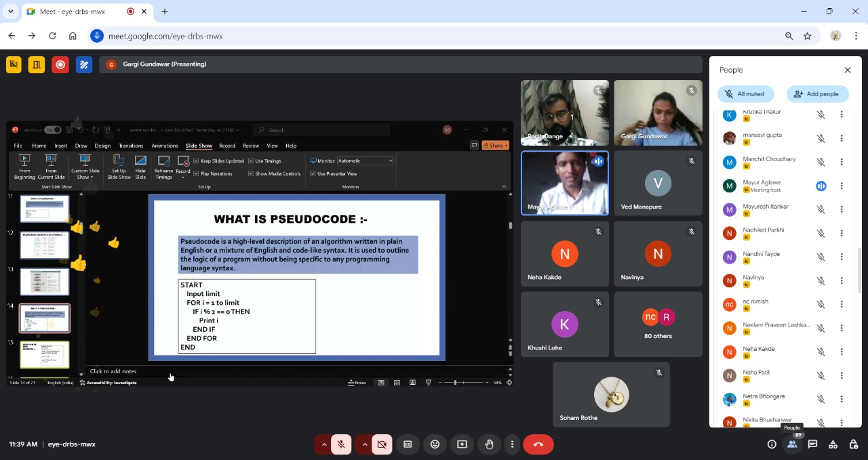Select slide 15 thumbnail in slide panel
Image resolution: width=868 pixels, height=460 pixels.
pos(45,354)
